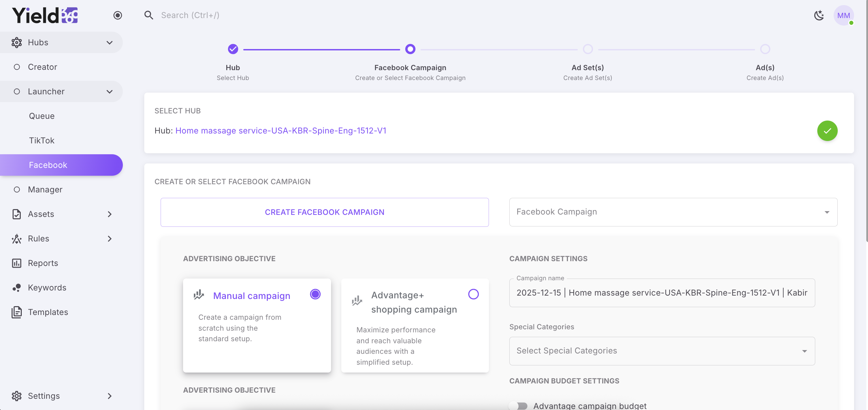
Task: Click the Templates document icon
Action: 17,312
